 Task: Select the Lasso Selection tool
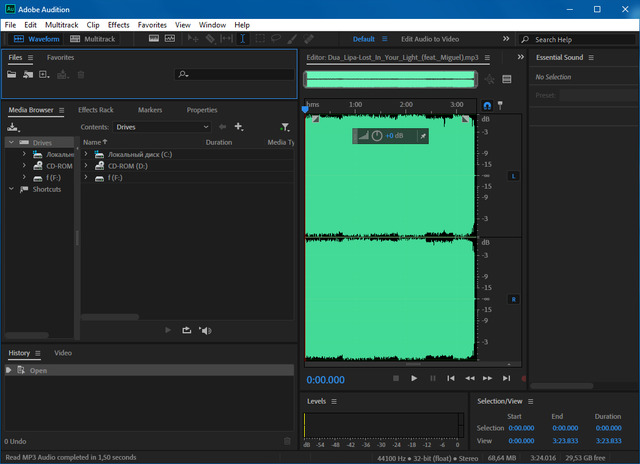tap(275, 39)
